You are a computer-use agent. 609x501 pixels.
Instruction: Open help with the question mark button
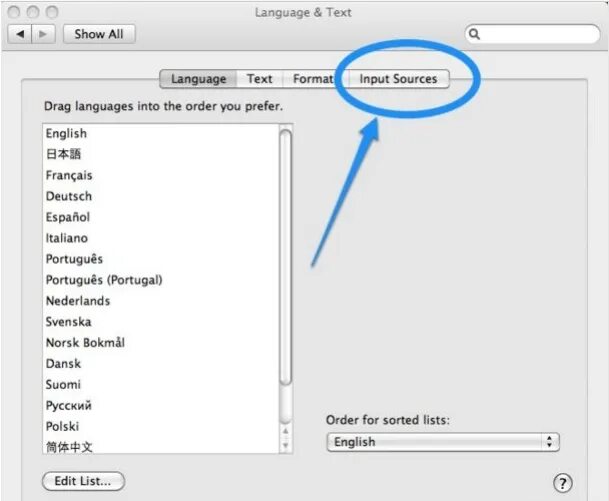coord(562,483)
